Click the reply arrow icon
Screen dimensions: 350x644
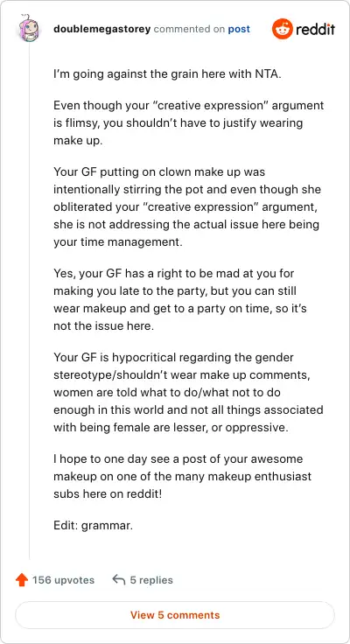click(x=119, y=580)
